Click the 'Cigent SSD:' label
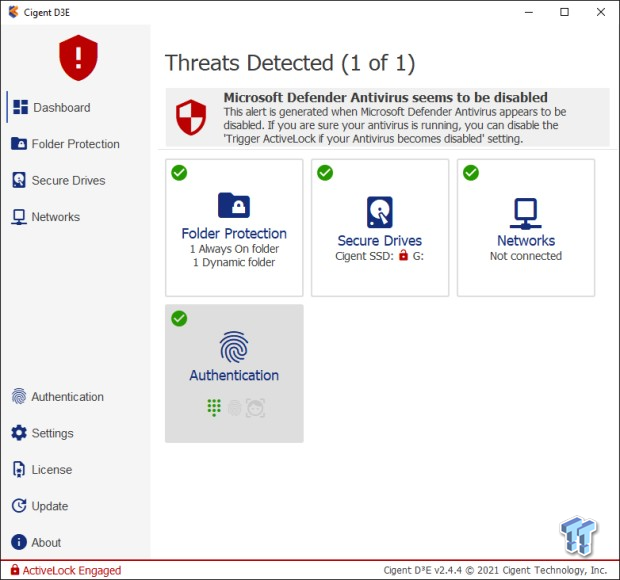620x580 pixels. [x=365, y=256]
